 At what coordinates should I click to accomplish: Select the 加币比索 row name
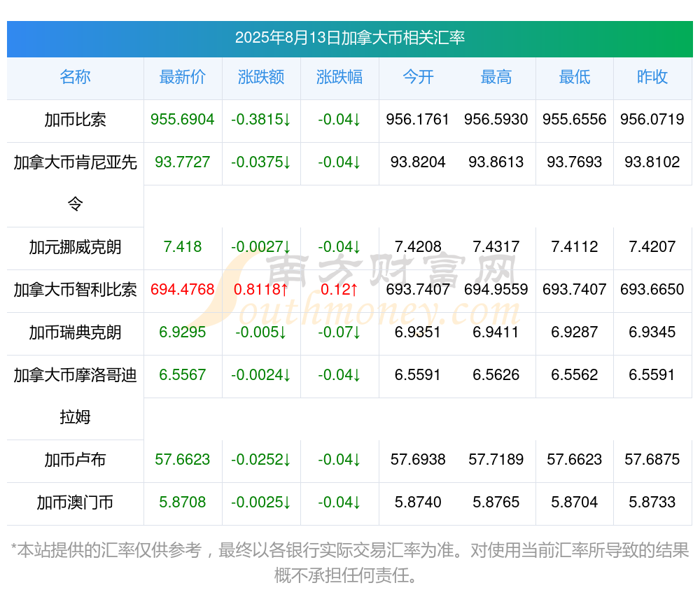tap(75, 120)
